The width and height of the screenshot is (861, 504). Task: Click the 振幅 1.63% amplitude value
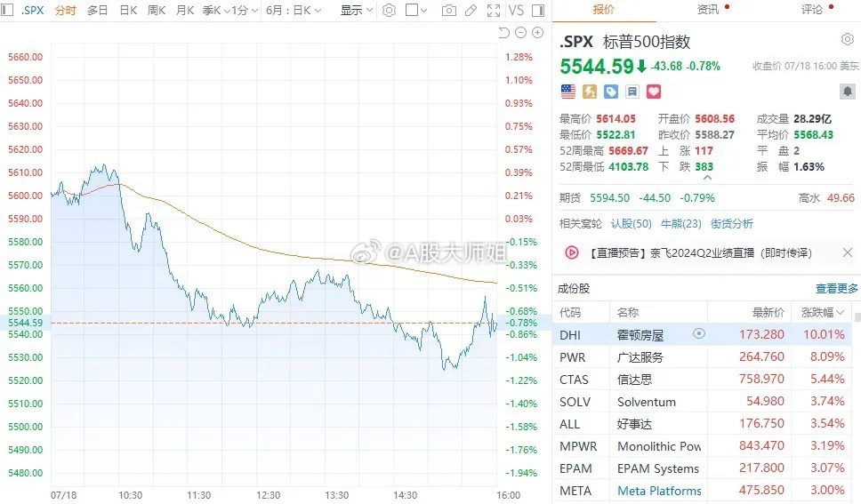tap(809, 167)
